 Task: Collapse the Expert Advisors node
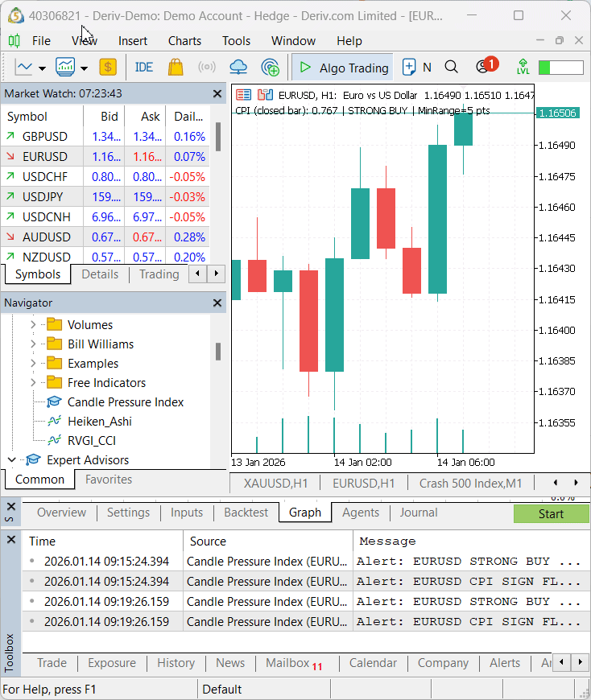12,459
